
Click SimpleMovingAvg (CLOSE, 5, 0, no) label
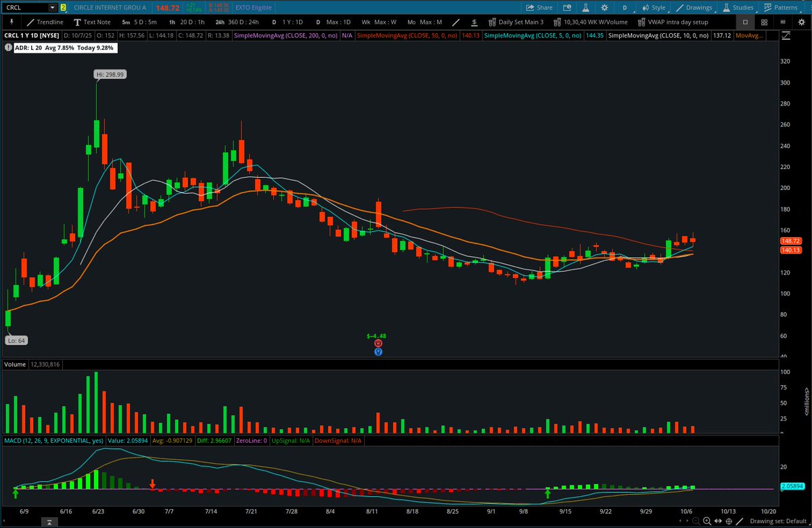pyautogui.click(x=533, y=35)
